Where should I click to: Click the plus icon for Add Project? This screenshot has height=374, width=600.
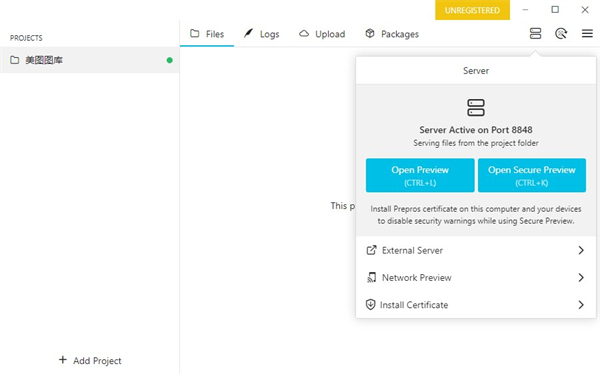pos(63,360)
